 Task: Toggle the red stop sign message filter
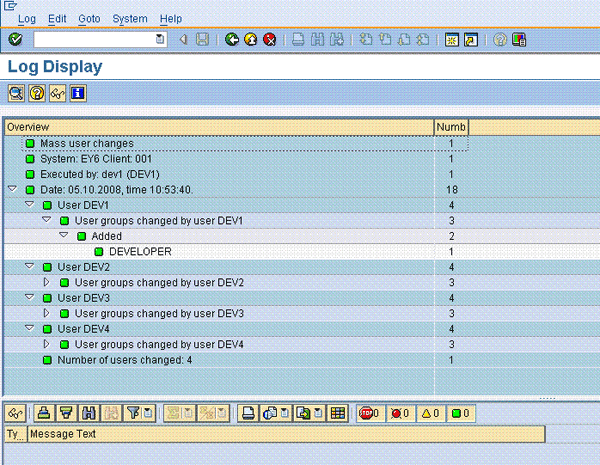click(370, 412)
